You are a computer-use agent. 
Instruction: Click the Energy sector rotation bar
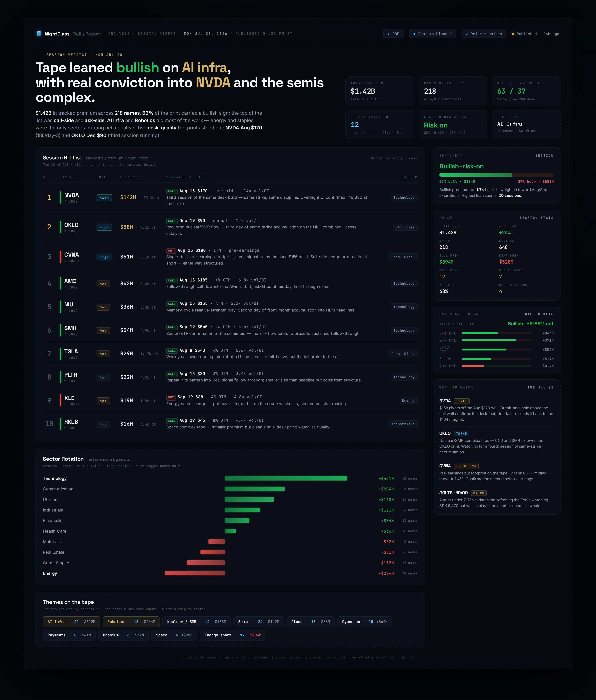(195, 573)
